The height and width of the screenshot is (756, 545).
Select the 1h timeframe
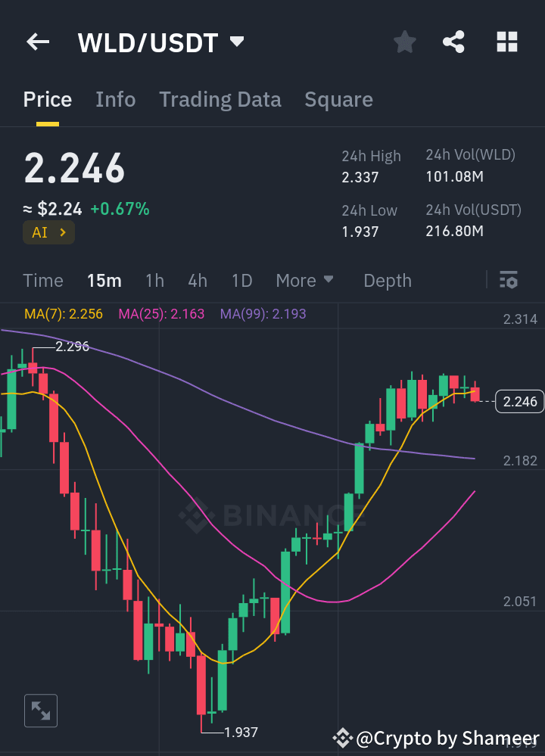154,280
